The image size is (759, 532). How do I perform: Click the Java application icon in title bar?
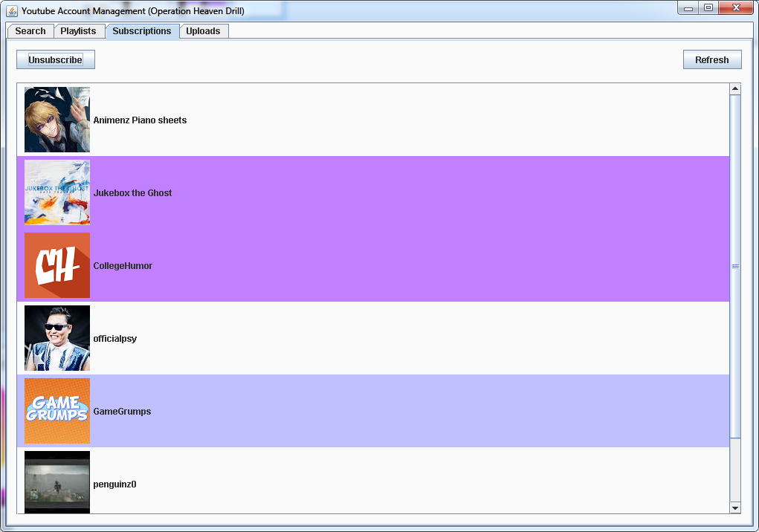click(x=12, y=10)
